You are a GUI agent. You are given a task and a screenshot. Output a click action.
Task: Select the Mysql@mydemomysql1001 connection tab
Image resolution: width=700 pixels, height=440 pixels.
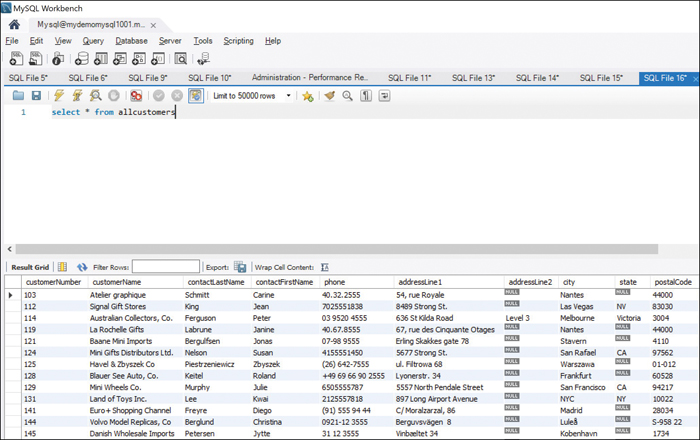(x=91, y=25)
